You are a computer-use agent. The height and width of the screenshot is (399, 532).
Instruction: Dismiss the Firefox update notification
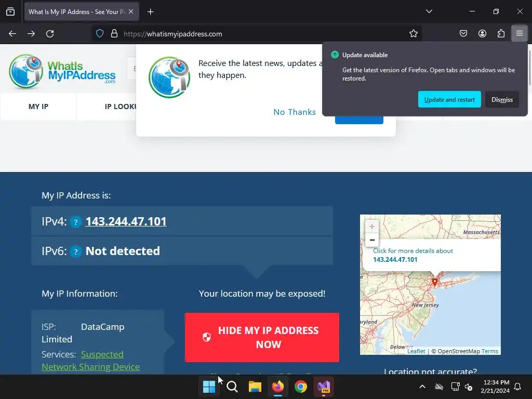502,99
